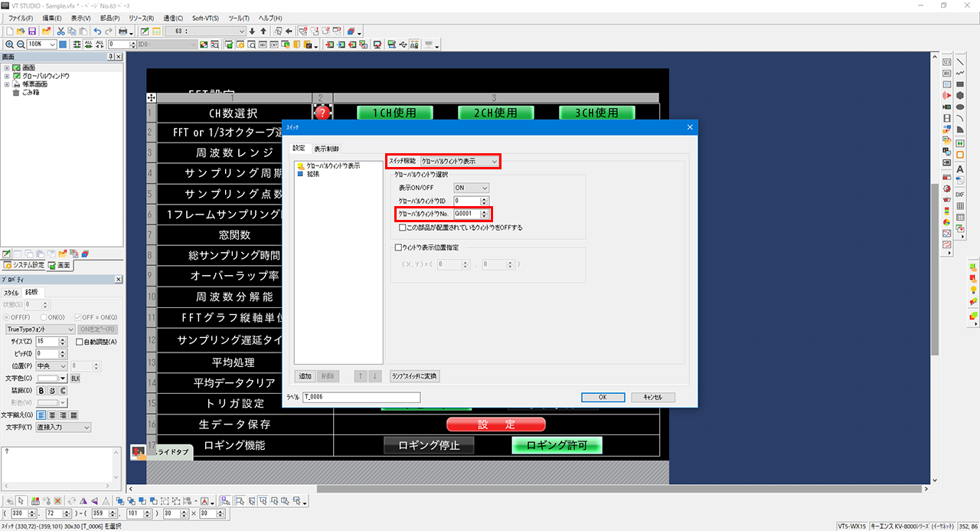Viewport: 980px width, 531px height.
Task: Open the '文字色(C)' color swatch picker
Action: click(52, 379)
